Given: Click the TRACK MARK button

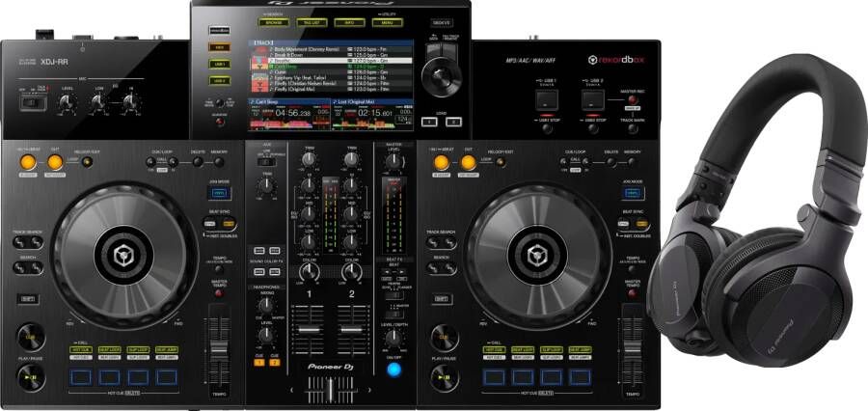Looking at the screenshot, I should [x=633, y=129].
